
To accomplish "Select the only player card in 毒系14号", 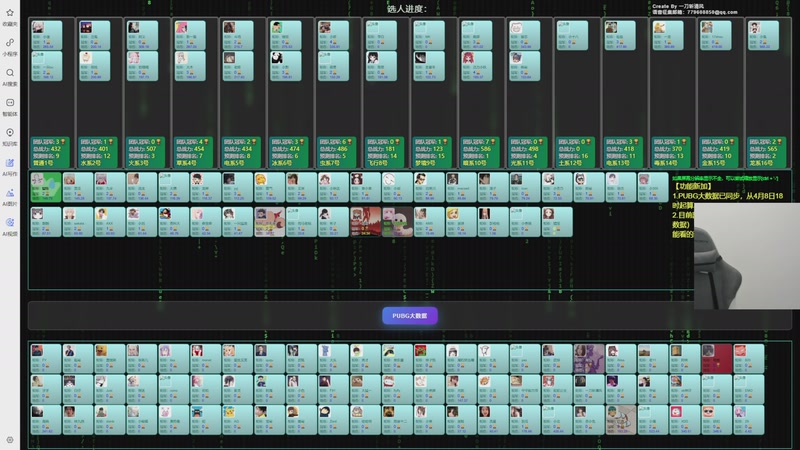I will (x=668, y=35).
